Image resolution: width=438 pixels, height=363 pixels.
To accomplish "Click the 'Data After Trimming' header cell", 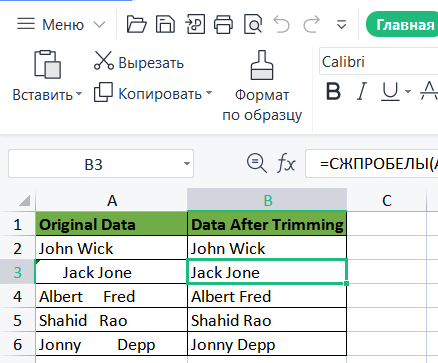I will tap(267, 224).
